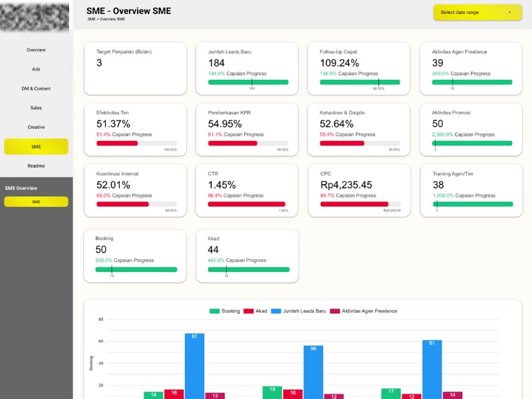Click the CPC progress bar

(360, 204)
